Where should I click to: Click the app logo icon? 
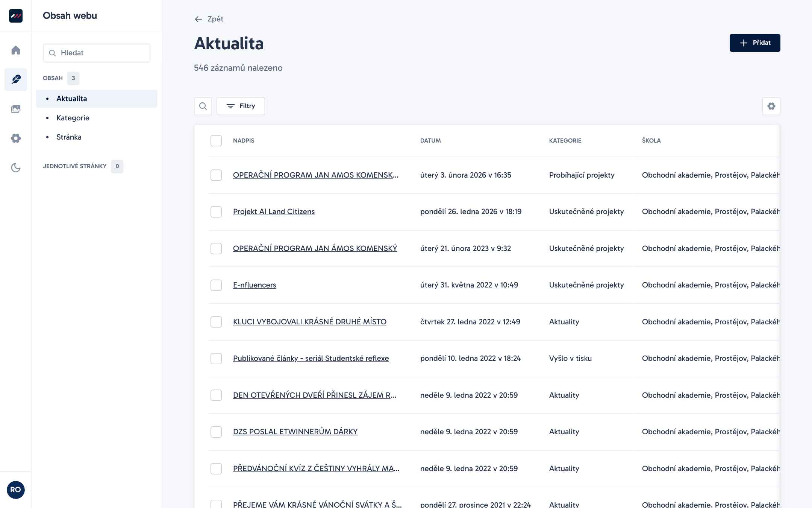(x=16, y=16)
